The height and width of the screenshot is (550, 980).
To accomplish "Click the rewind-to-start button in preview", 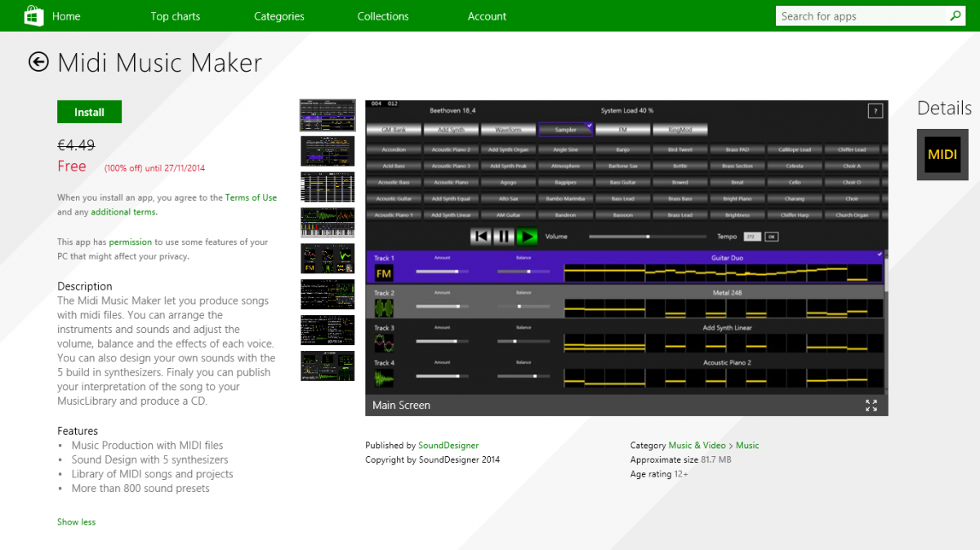I will click(481, 237).
